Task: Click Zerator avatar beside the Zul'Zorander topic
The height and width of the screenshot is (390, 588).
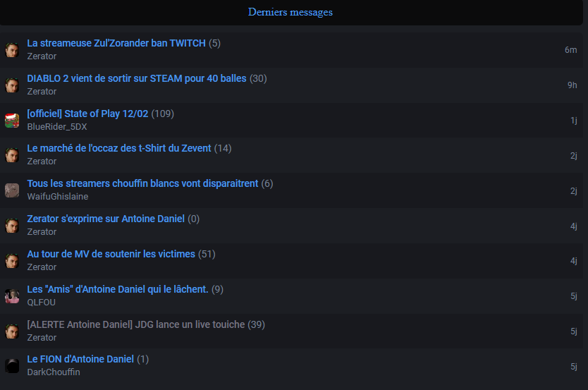Action: pyautogui.click(x=12, y=50)
